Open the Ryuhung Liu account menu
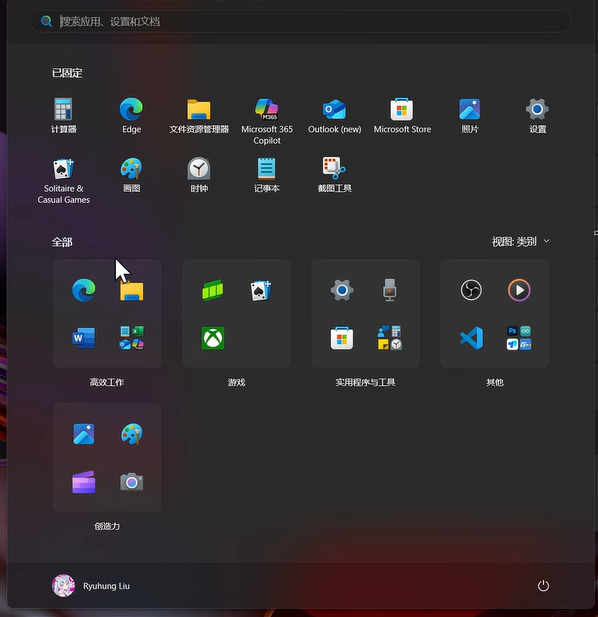 tap(91, 586)
